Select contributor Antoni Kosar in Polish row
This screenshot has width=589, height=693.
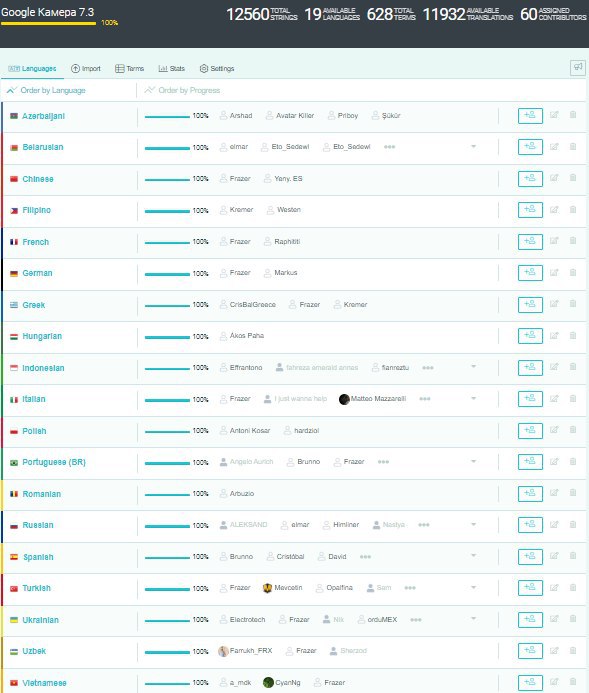[245, 430]
